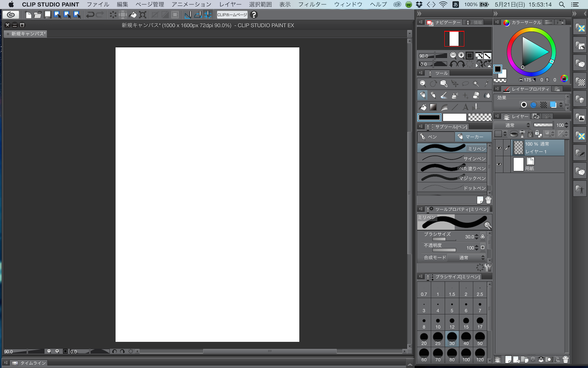Click the Undo arrow in the toolbar
Viewport: 588px width, 368px height.
click(90, 15)
